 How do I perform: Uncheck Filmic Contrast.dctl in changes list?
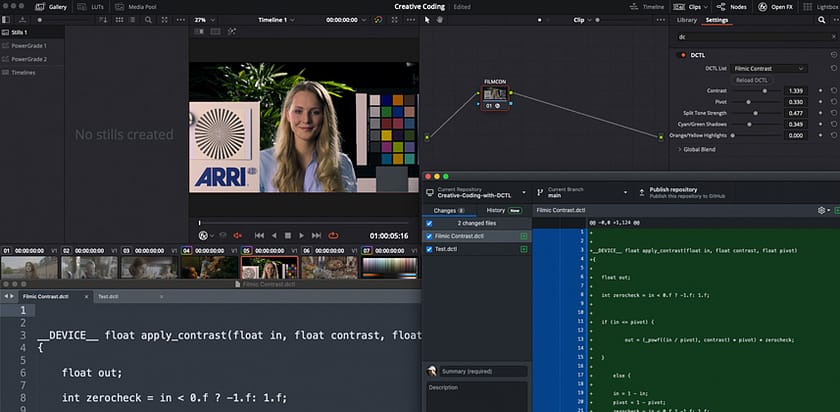click(429, 236)
